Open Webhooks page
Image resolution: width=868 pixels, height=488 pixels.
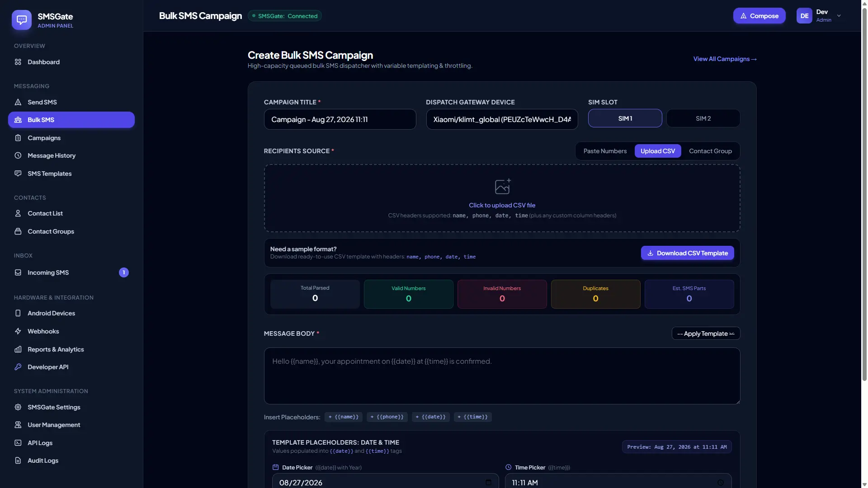71,331
